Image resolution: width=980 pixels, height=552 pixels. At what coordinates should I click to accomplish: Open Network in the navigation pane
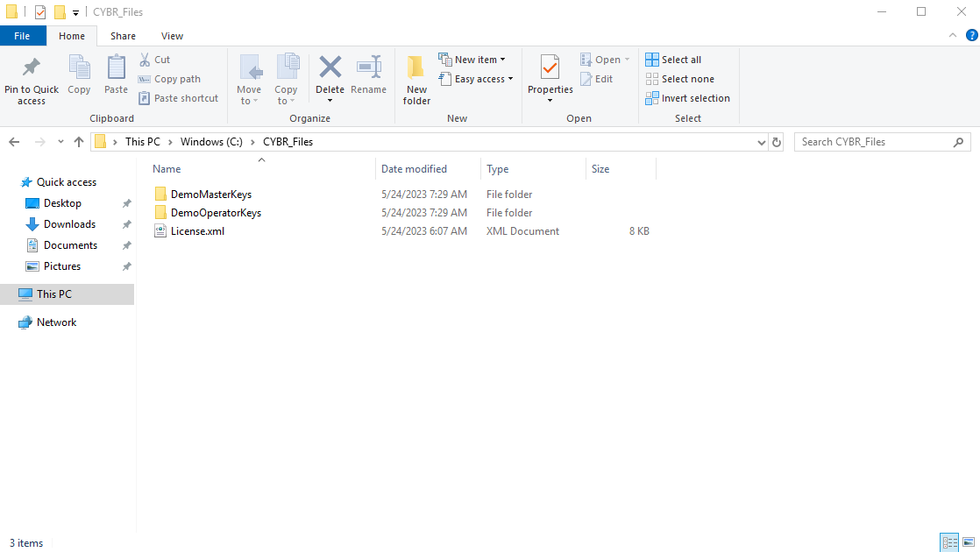point(56,322)
